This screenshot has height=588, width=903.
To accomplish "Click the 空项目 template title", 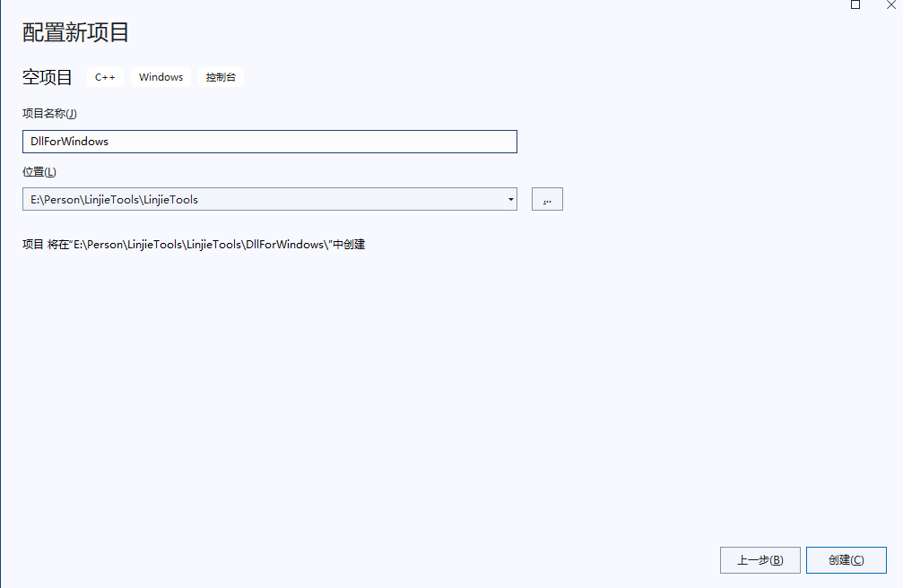I will [x=48, y=77].
